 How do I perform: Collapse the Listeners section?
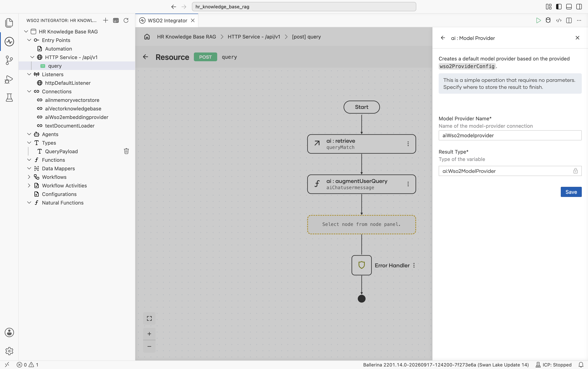coord(29,74)
